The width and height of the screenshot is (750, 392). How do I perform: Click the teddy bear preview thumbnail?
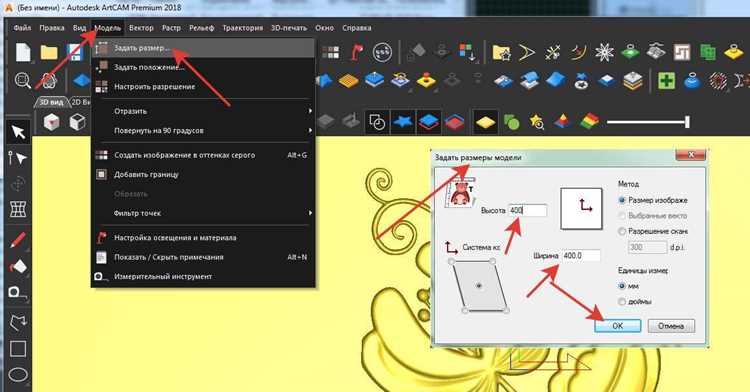(460, 192)
